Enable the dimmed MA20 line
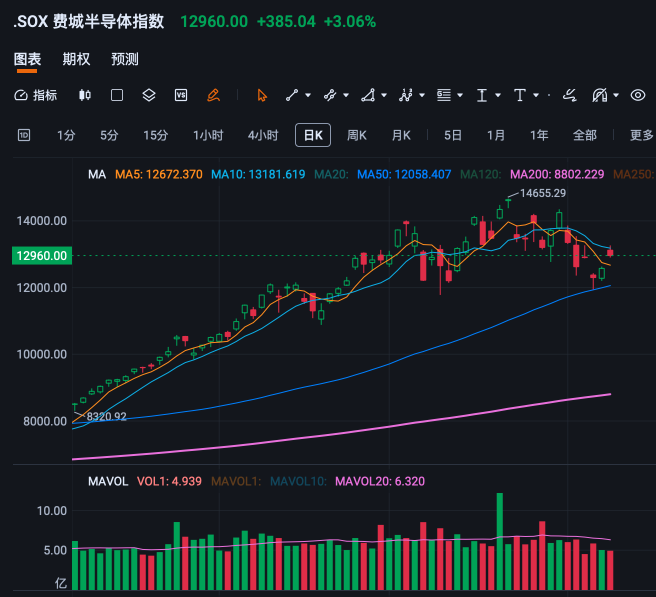The width and height of the screenshot is (656, 597). (x=331, y=174)
